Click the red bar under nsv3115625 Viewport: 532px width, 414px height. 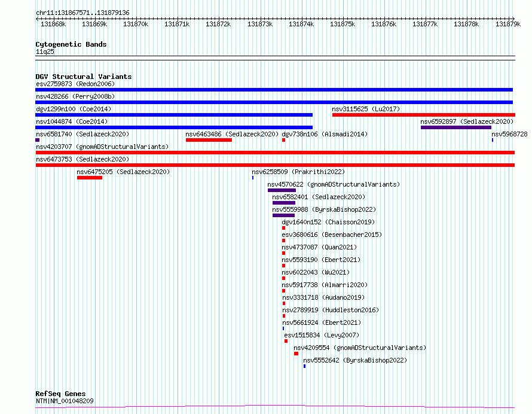(424, 115)
